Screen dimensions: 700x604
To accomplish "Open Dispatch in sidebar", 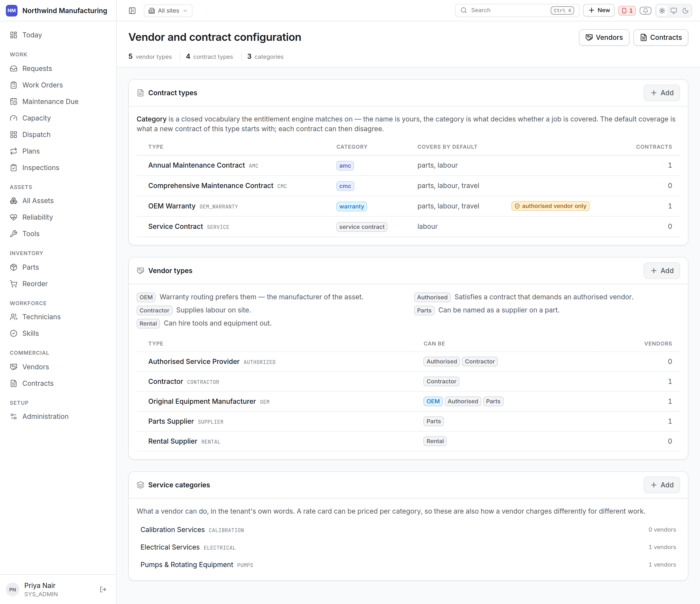I will pyautogui.click(x=58, y=135).
